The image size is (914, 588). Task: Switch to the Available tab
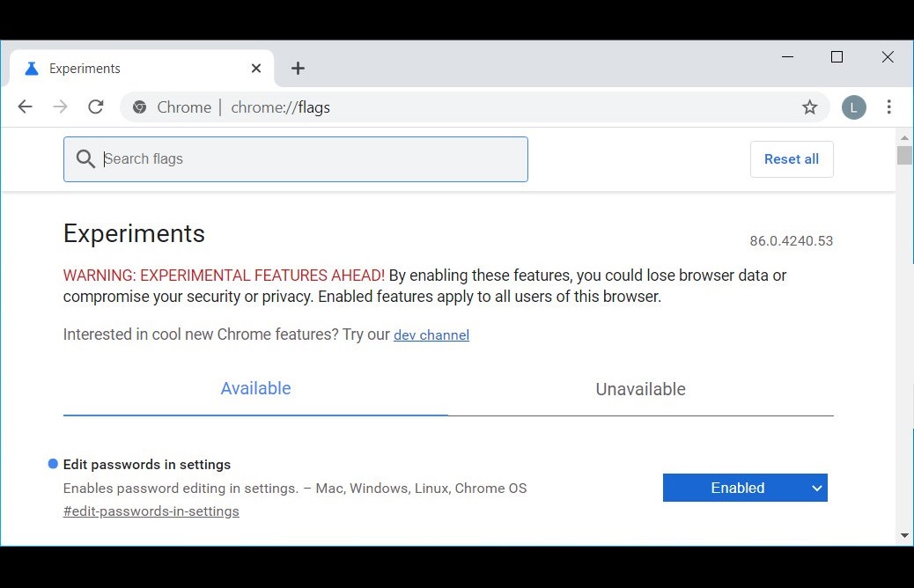(x=255, y=389)
